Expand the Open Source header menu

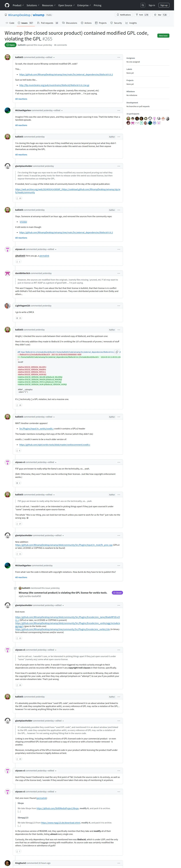(x=66, y=5)
